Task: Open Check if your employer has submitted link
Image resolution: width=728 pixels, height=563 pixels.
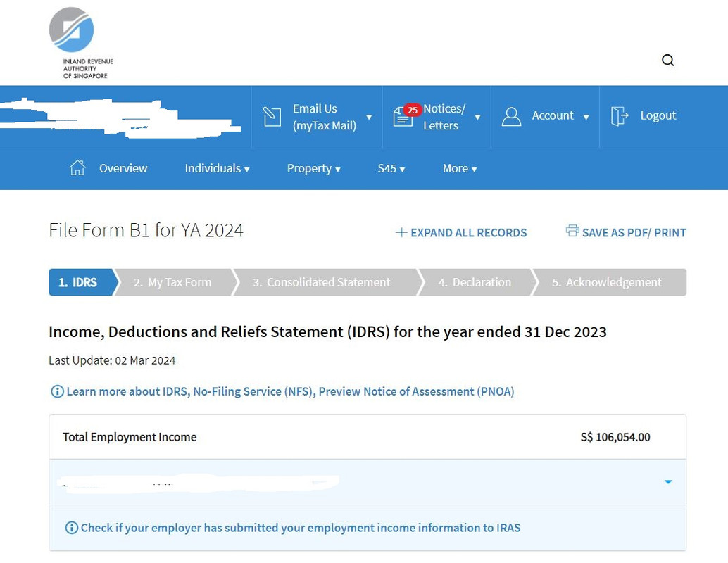Action: click(301, 528)
